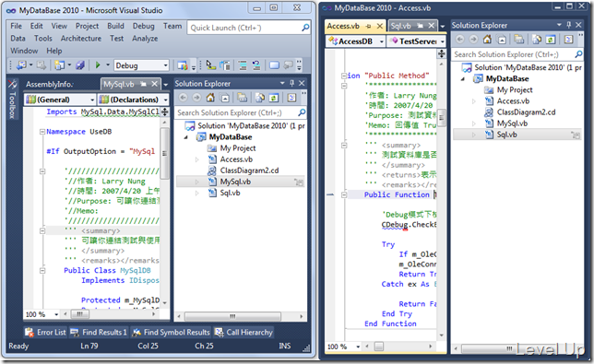Click Uncomment selected lines icon
The width and height of the screenshot is (594, 364).
tap(256, 65)
